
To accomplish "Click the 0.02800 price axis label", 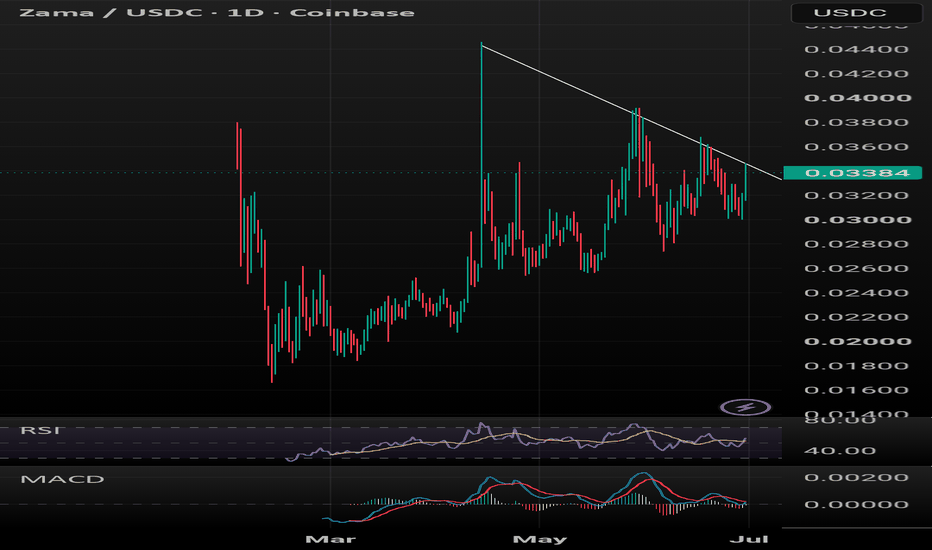I will click(x=857, y=244).
